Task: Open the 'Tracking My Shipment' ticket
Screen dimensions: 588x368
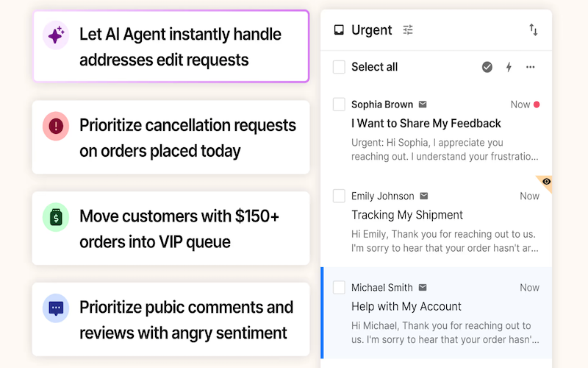Action: pos(407,215)
